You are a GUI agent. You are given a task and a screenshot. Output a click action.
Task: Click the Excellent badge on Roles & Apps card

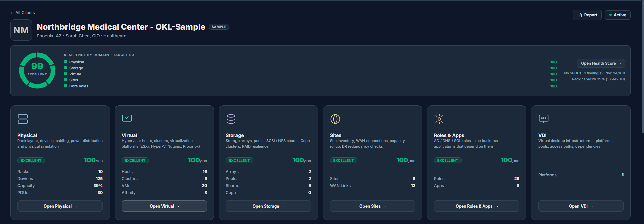[x=448, y=160]
